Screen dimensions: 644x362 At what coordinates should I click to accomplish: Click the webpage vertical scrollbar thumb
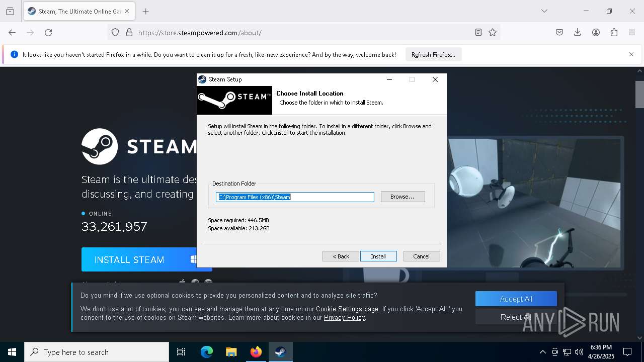639,95
